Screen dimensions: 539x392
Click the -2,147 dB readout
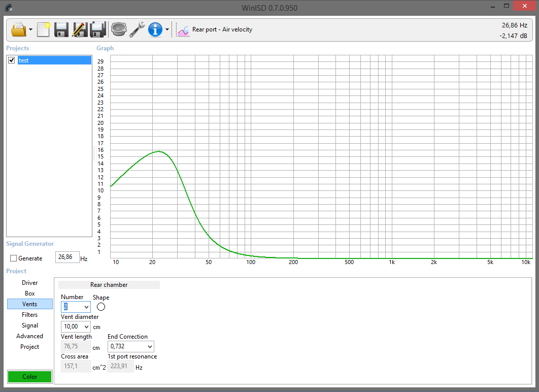pyautogui.click(x=514, y=36)
